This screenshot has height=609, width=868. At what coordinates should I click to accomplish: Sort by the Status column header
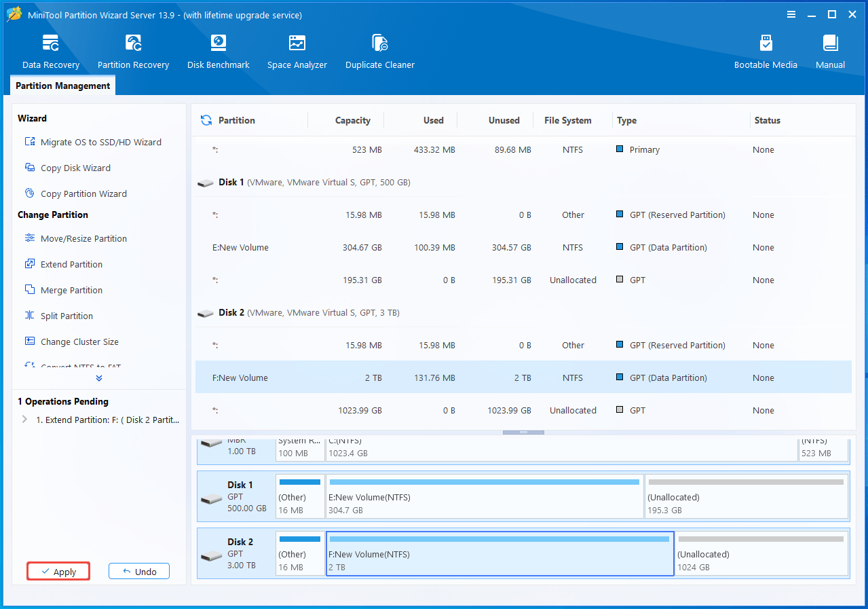pos(768,120)
